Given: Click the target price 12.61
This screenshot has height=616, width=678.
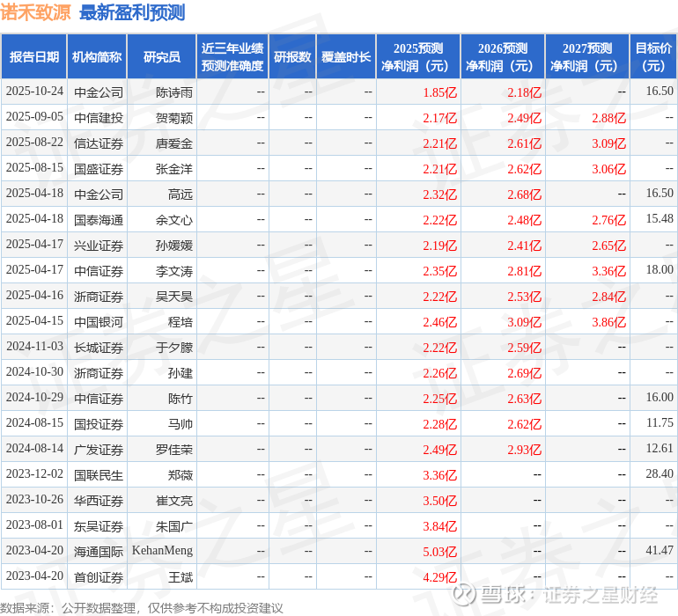Looking at the screenshot, I should (660, 448).
